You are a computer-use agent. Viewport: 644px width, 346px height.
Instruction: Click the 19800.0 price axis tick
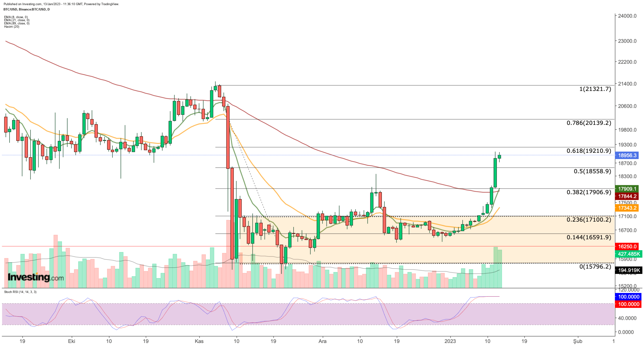(627, 130)
